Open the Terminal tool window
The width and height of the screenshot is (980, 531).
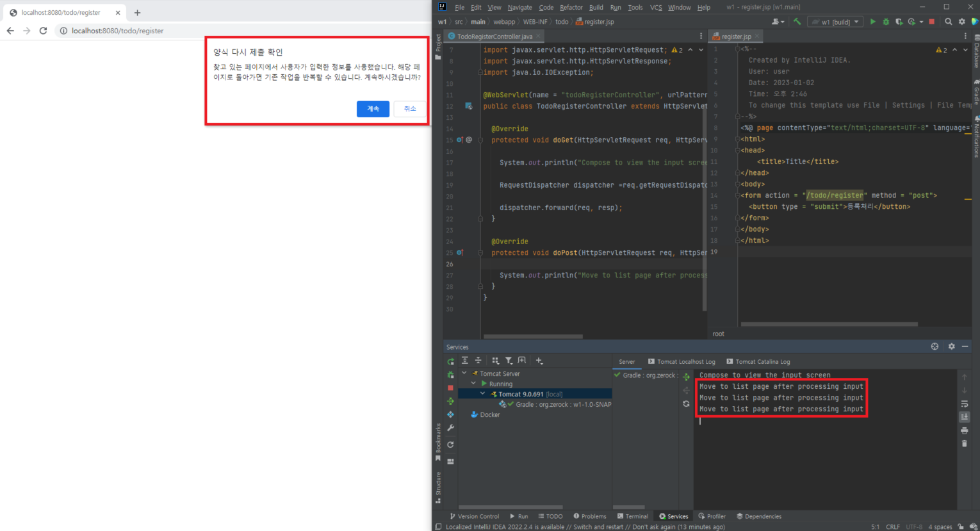tap(632, 516)
